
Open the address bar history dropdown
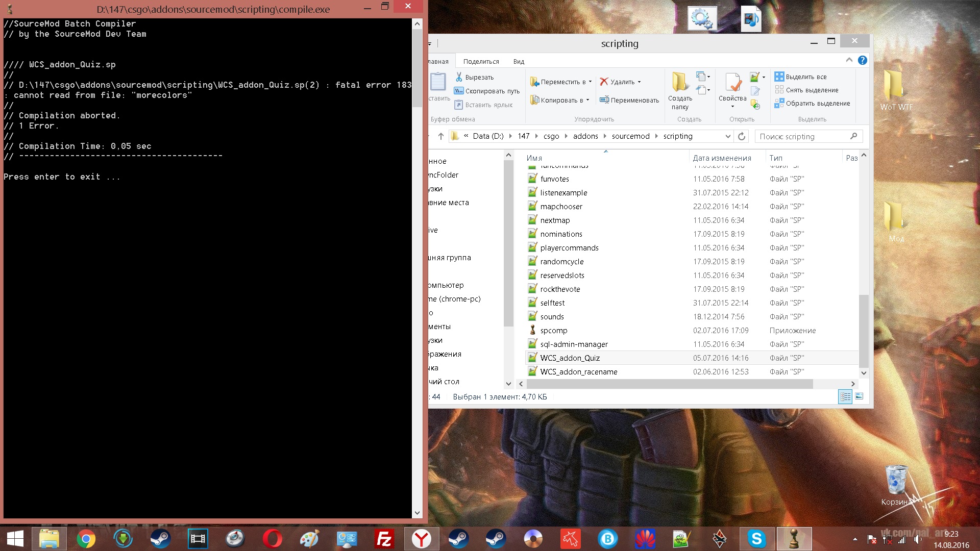(728, 136)
